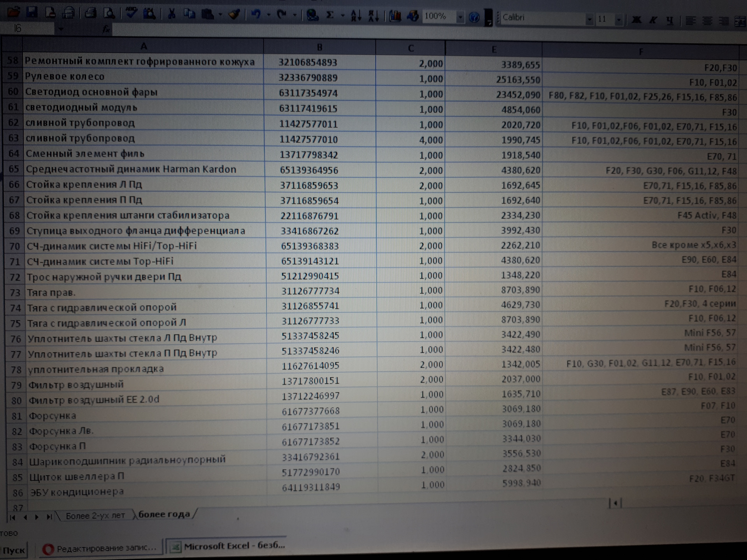Screen dimensions: 747x560
Task: Click the Undo arrow icon
Action: [256, 15]
